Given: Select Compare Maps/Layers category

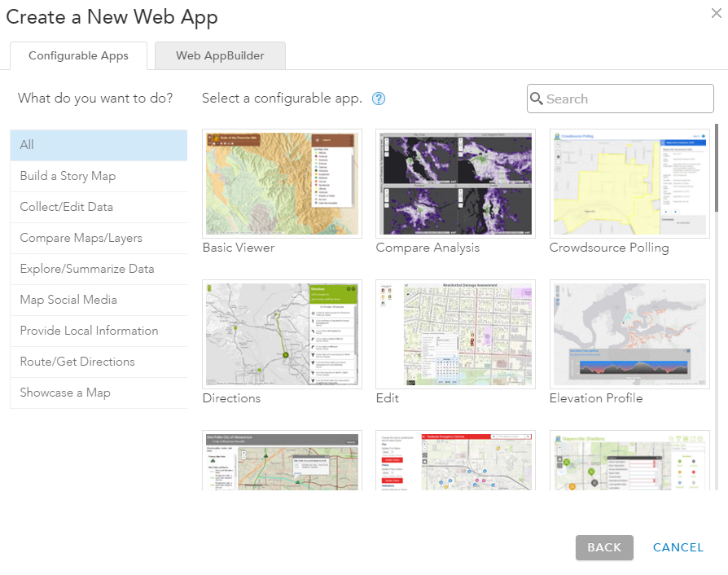Looking at the screenshot, I should pyautogui.click(x=99, y=239).
